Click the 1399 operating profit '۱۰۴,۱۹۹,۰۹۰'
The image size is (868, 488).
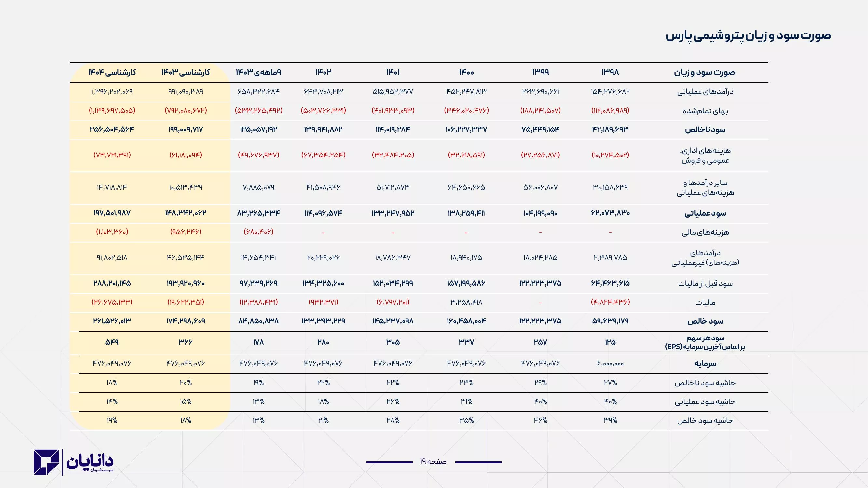[541, 213]
